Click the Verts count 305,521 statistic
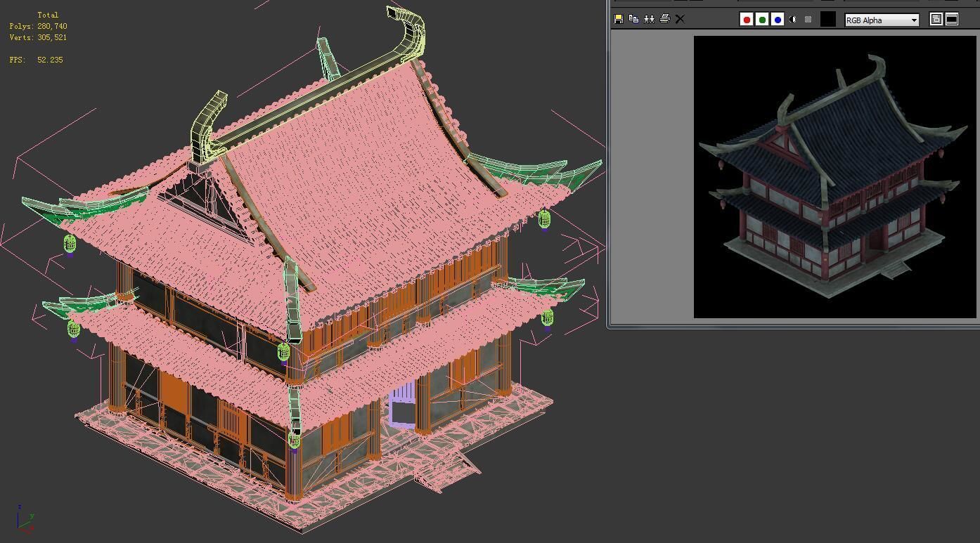 pos(39,37)
